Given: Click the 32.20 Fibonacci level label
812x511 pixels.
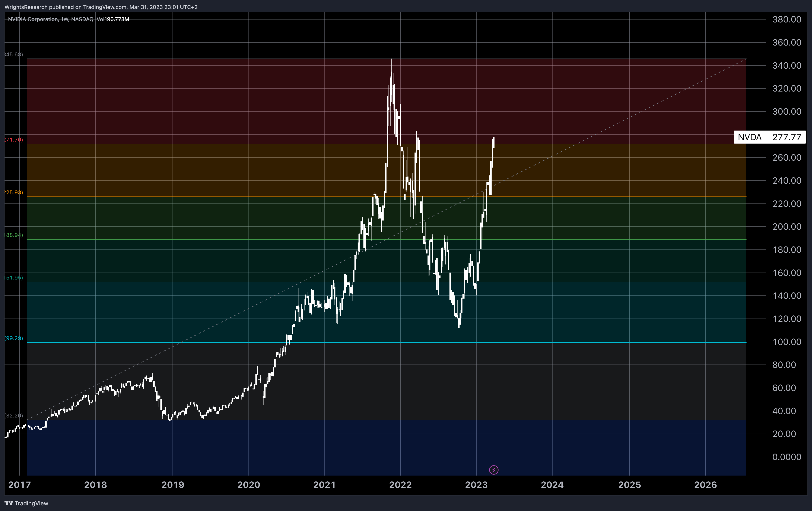Looking at the screenshot, I should pyautogui.click(x=13, y=415).
